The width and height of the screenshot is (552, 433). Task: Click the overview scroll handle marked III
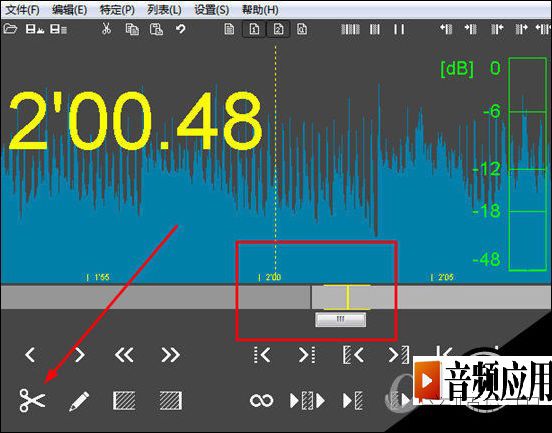[x=340, y=320]
